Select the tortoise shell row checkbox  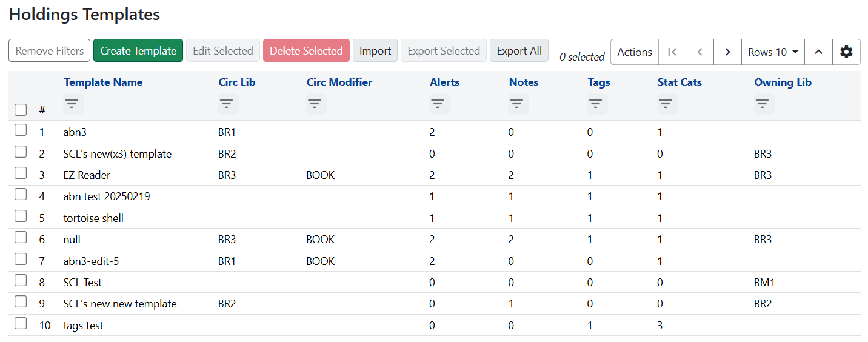pos(21,216)
